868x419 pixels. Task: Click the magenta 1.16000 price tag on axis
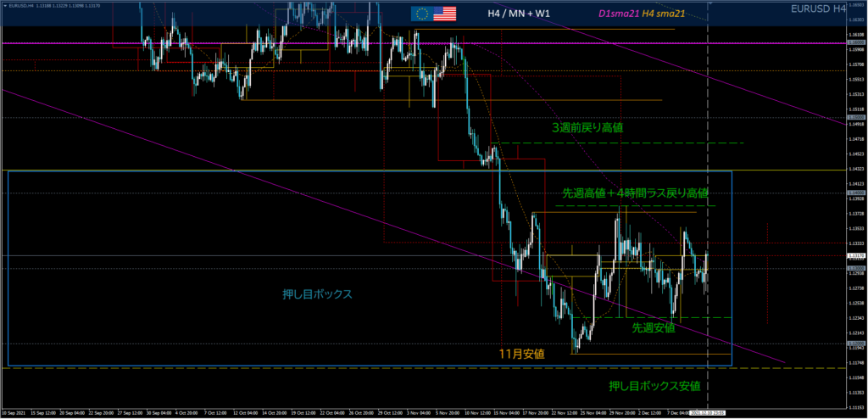tap(856, 42)
